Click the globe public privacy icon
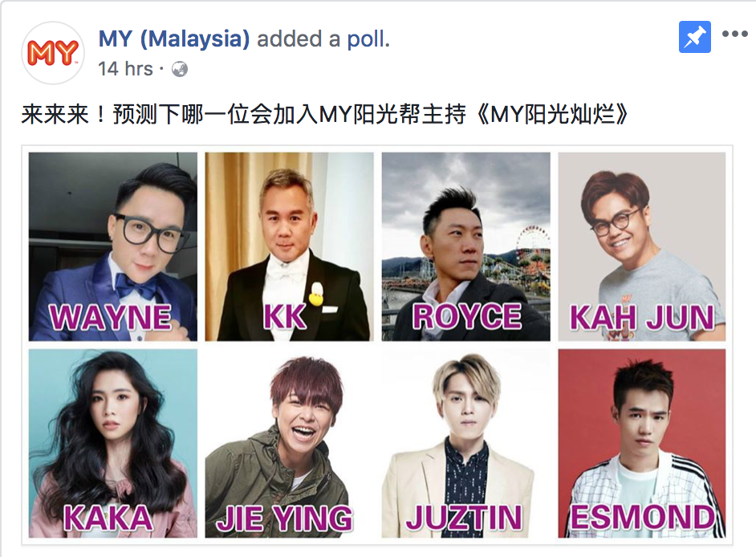The height and width of the screenshot is (557, 756). tap(180, 70)
